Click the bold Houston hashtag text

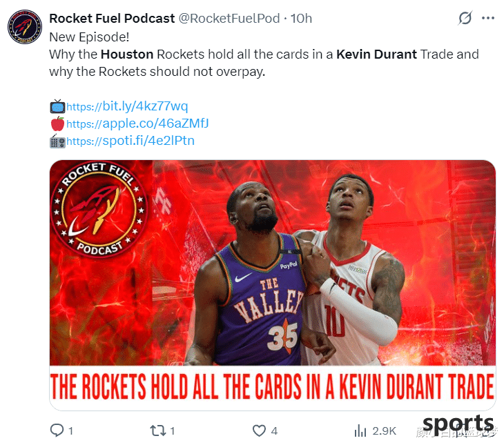pos(127,55)
